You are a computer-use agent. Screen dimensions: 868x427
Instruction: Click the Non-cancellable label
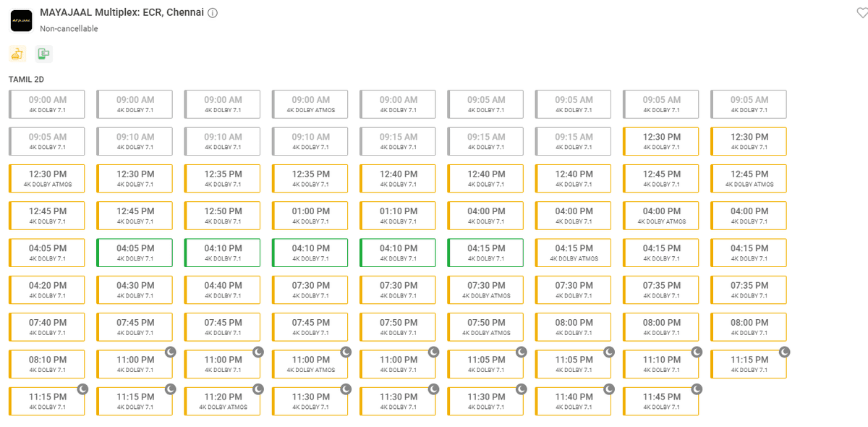[x=69, y=29]
